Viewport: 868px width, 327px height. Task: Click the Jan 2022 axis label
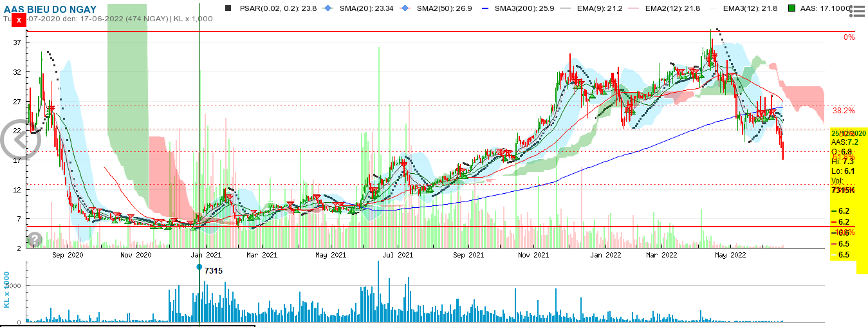coord(605,255)
